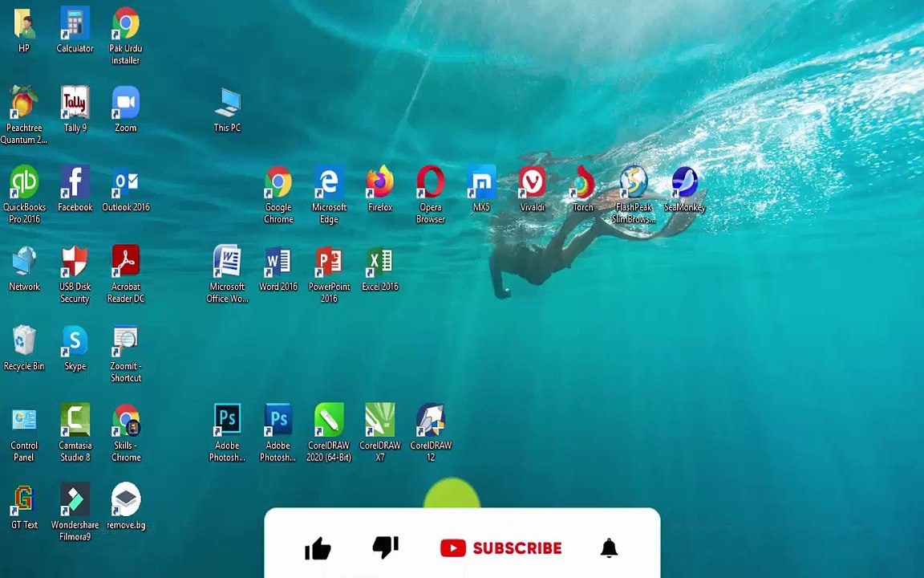Open the ZoomIt shortcut icon
Screen dimensions: 924x578
point(125,341)
